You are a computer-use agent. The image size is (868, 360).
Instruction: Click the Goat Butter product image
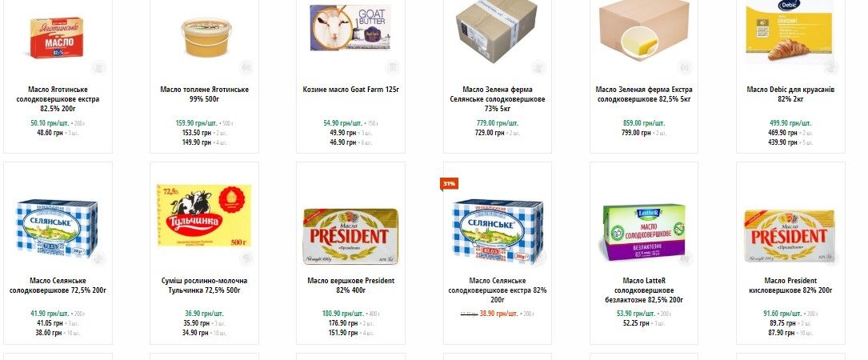point(350,28)
